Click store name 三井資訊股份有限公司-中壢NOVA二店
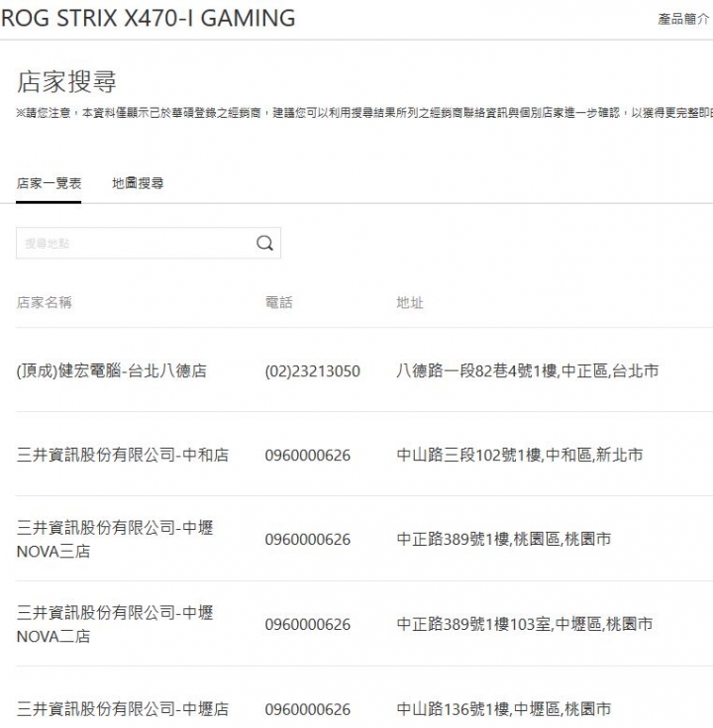 tap(115, 624)
